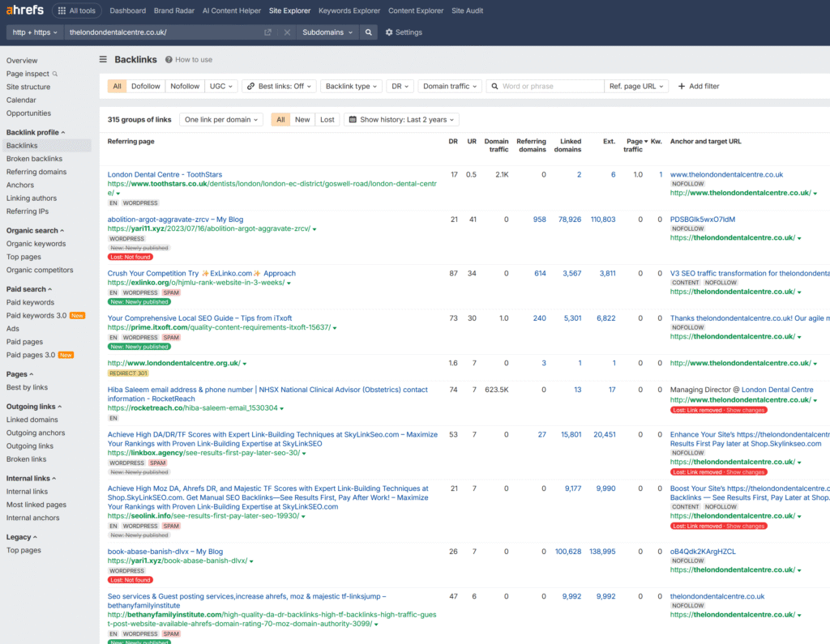Show only Lost links
This screenshot has height=644, width=830.
[x=327, y=120]
